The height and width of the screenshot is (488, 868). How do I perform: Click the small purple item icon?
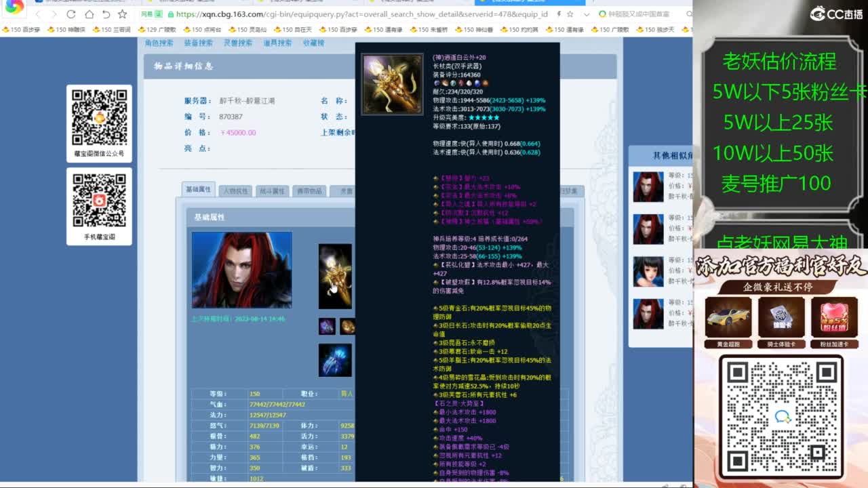coord(327,326)
